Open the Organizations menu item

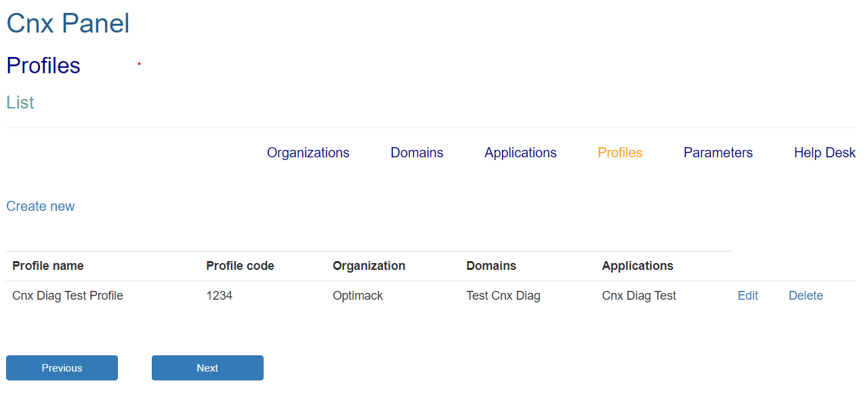(x=308, y=153)
